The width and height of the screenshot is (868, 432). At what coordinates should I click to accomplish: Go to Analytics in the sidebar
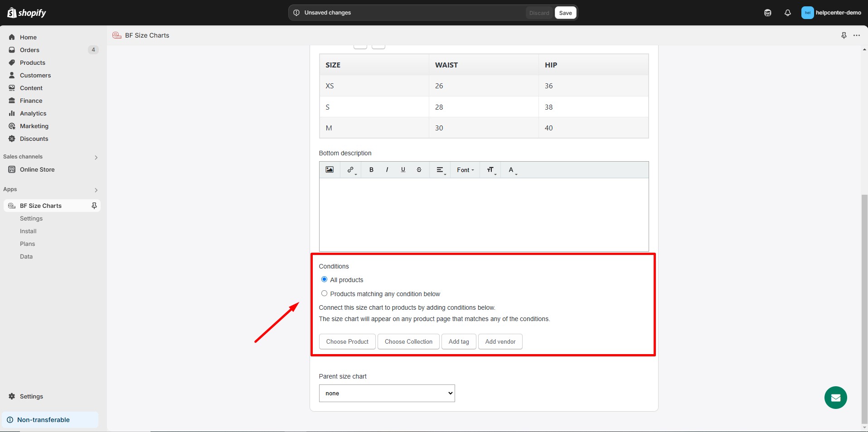(x=33, y=113)
